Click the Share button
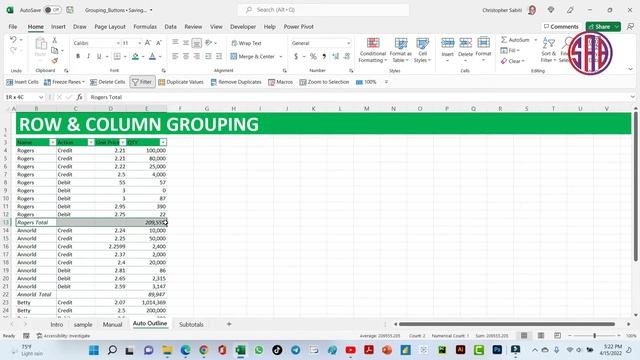The height and width of the screenshot is (360, 640). (x=603, y=27)
